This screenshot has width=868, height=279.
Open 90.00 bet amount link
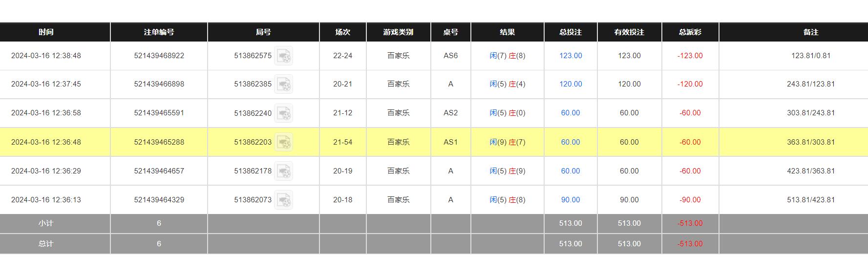point(571,200)
